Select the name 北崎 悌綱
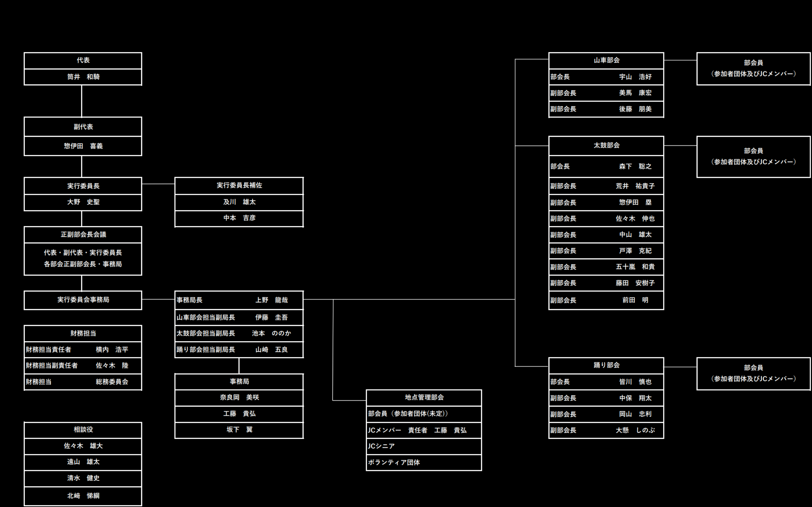This screenshot has width=812, height=507. pos(83,496)
